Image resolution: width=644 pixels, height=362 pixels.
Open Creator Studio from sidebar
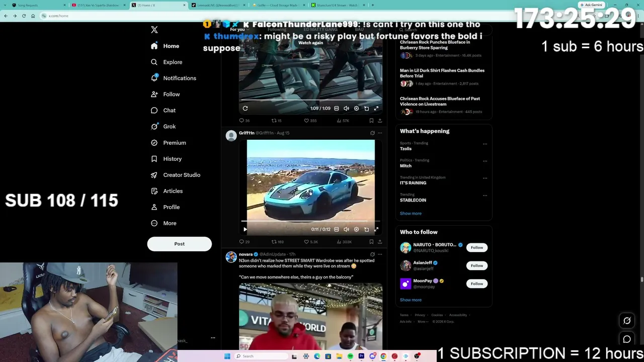pyautogui.click(x=176, y=174)
